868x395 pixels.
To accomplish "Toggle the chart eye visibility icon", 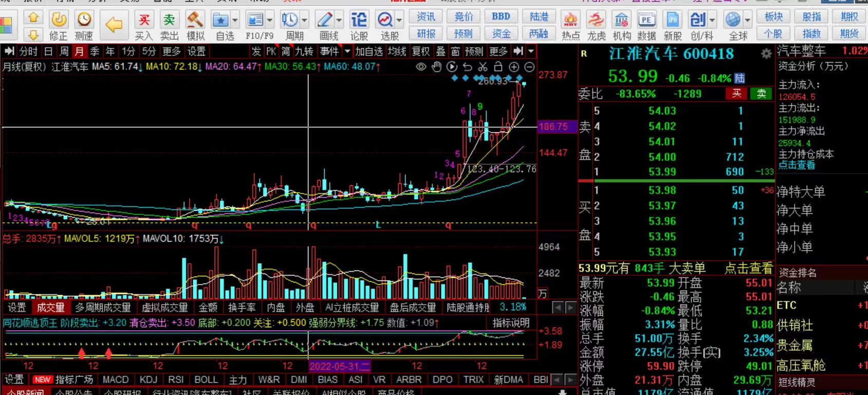I will (x=421, y=67).
